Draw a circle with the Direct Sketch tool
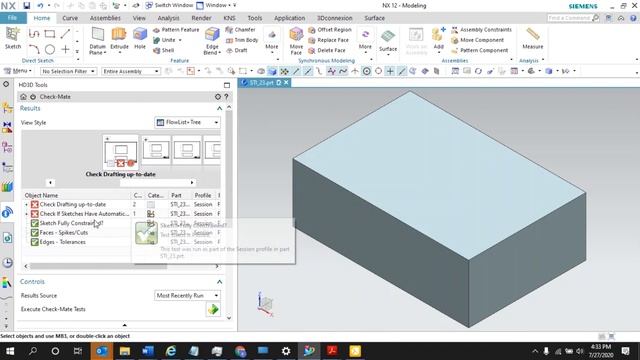The width and height of the screenshot is (640, 360). coord(50,50)
